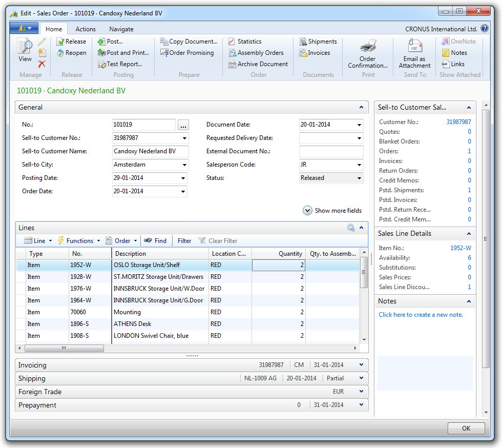Click the New document star icon

(42, 53)
